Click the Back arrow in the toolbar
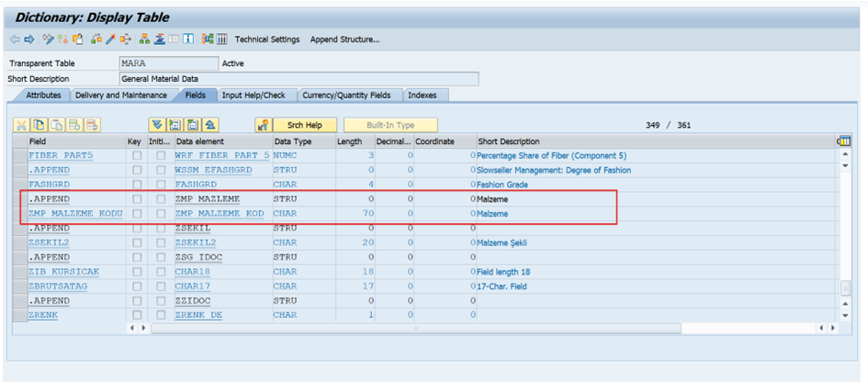This screenshot has height=382, width=868. tap(15, 39)
